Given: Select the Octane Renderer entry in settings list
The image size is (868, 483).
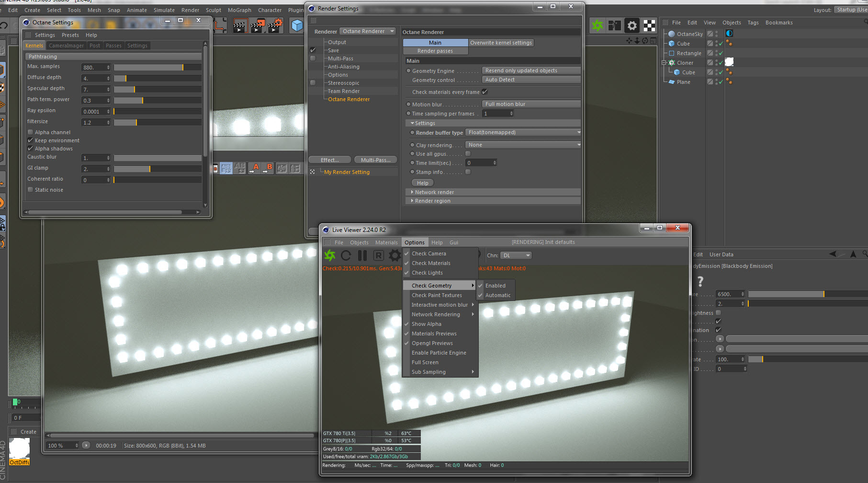Looking at the screenshot, I should pos(349,99).
